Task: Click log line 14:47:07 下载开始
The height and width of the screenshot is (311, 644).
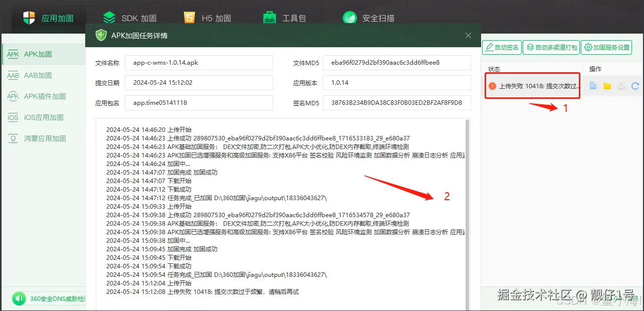Action: click(x=149, y=181)
